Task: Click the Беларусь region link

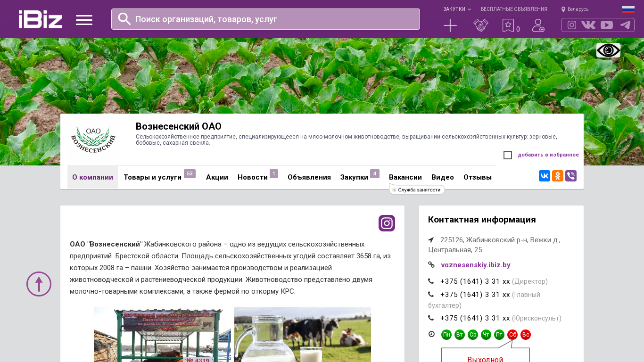Action: [x=578, y=9]
